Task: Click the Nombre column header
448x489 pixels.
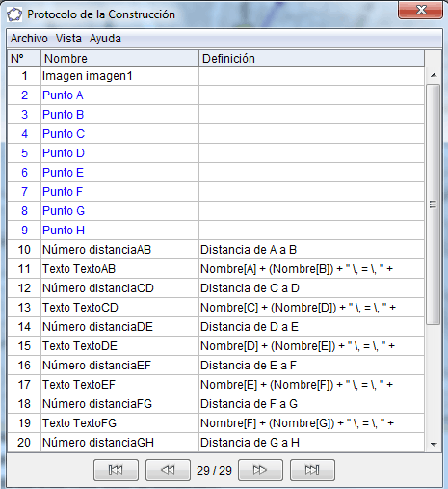Action: pos(119,59)
